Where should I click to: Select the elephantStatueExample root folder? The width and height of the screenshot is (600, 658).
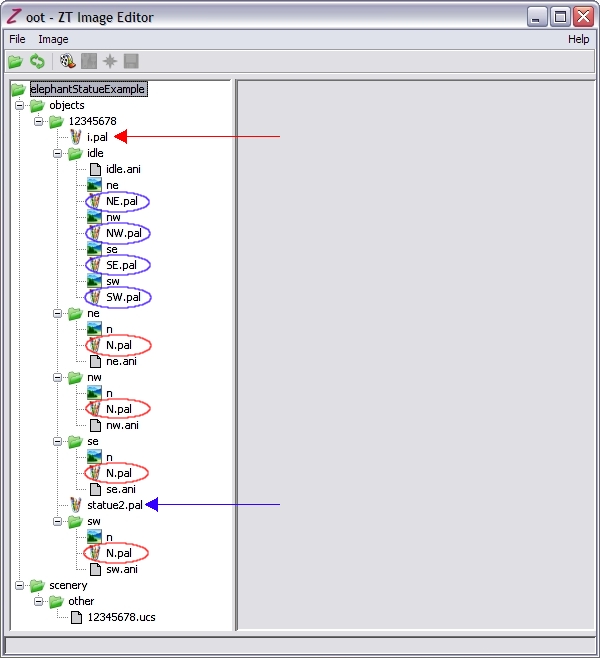88,89
